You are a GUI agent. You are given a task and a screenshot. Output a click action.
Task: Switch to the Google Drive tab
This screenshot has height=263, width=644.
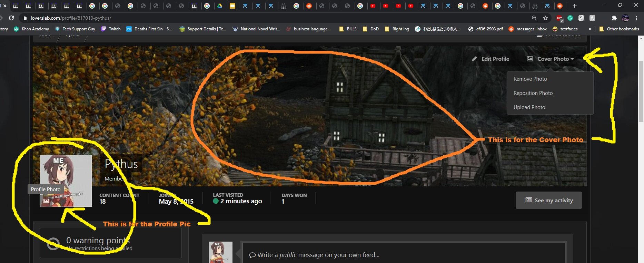[220, 6]
